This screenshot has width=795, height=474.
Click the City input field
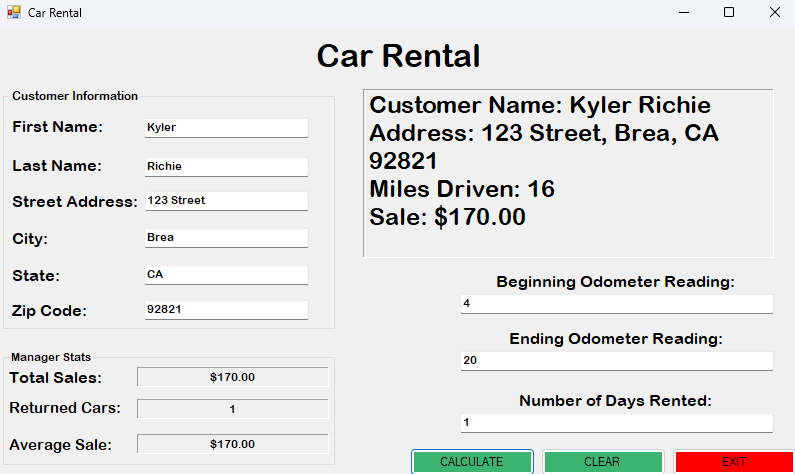pyautogui.click(x=226, y=238)
